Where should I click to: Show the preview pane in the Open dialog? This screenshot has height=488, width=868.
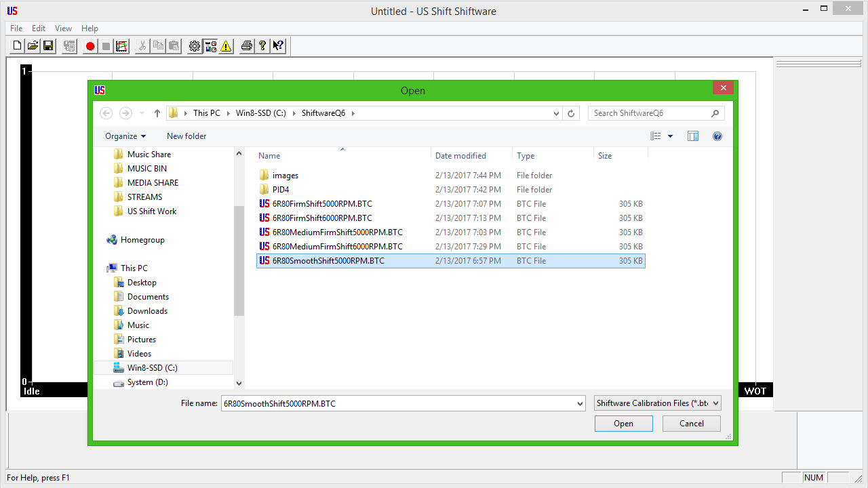(x=692, y=136)
